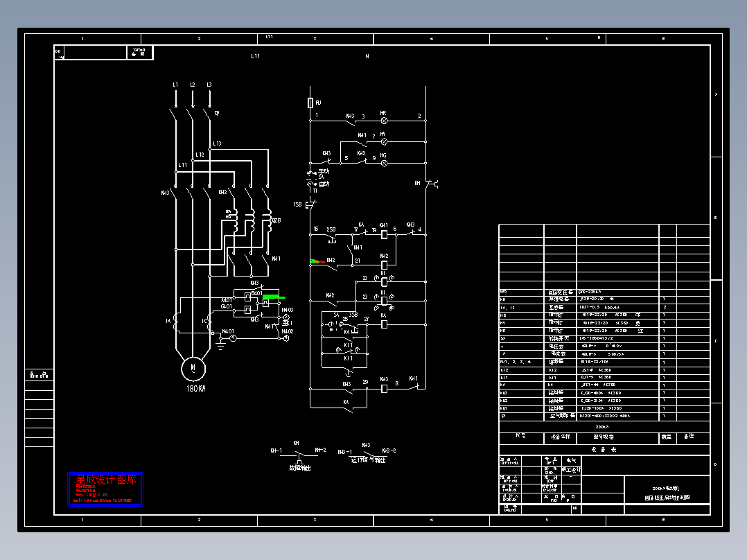This screenshot has height=560, width=747.
Task: Click the KM3-1 run contact label
Action: click(345, 452)
